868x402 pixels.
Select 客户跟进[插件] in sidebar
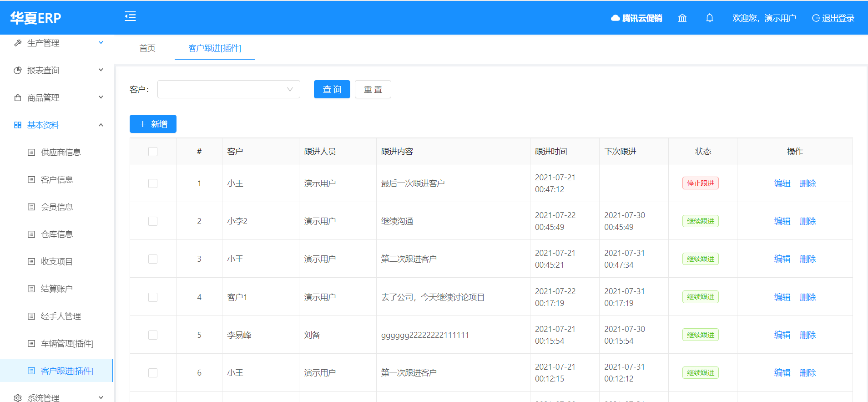[x=57, y=371]
